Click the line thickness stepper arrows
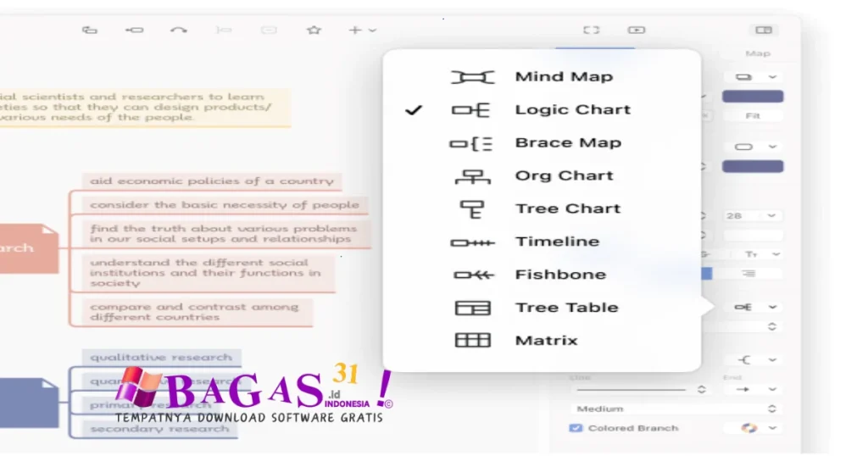This screenshot has width=868, height=456. click(701, 389)
